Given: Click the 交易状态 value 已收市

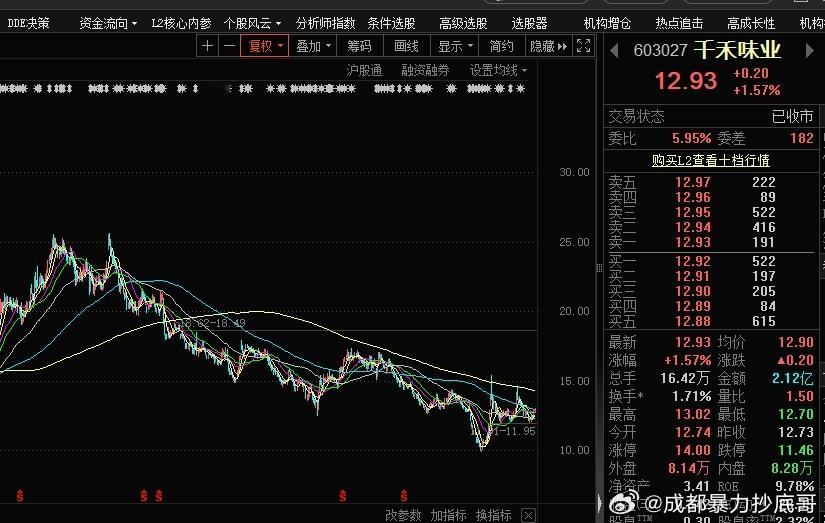Looking at the screenshot, I should (x=792, y=116).
